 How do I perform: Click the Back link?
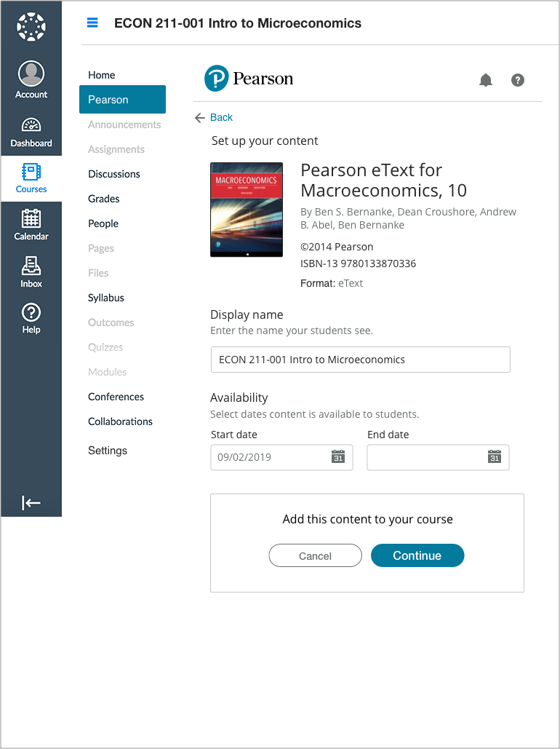pyautogui.click(x=221, y=117)
